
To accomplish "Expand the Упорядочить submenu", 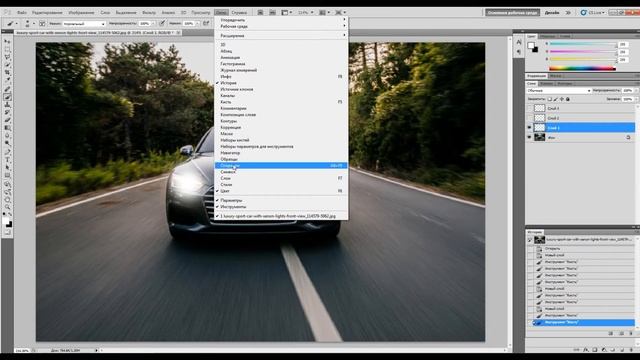I will [x=281, y=20].
